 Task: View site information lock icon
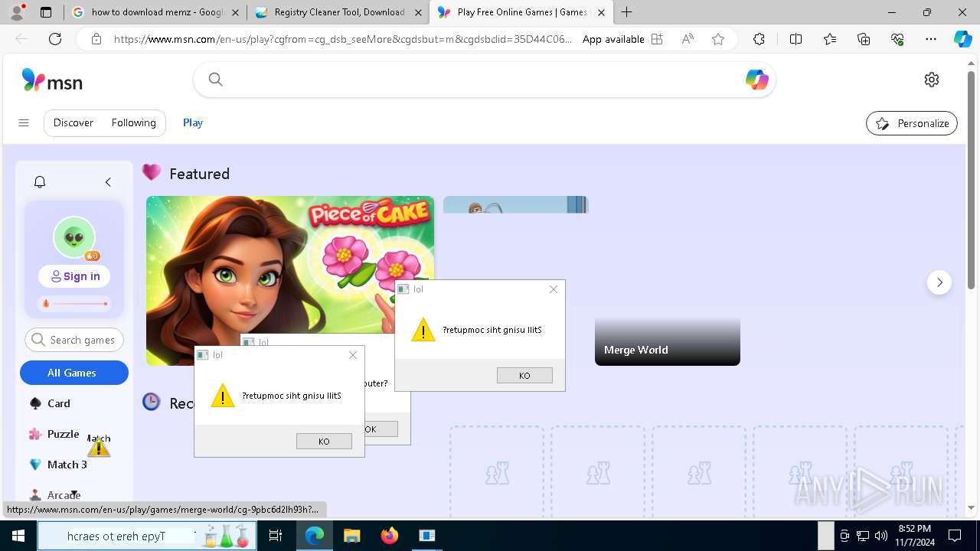click(x=96, y=39)
